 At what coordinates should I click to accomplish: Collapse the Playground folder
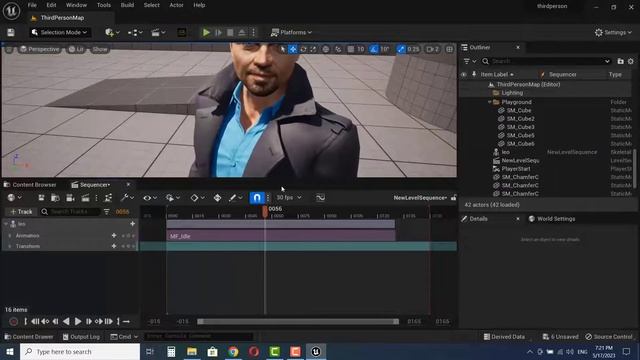[x=489, y=102]
